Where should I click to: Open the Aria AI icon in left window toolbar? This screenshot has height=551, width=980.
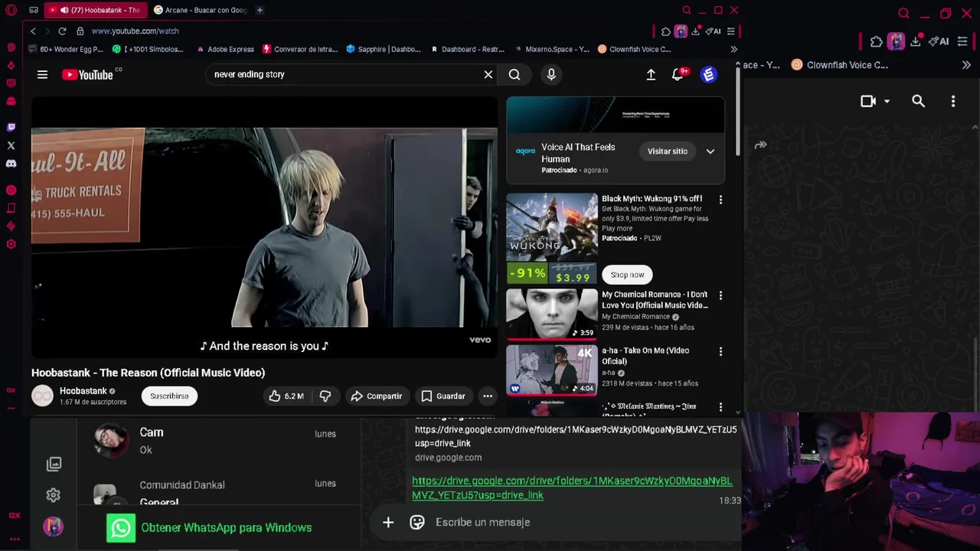(x=713, y=31)
